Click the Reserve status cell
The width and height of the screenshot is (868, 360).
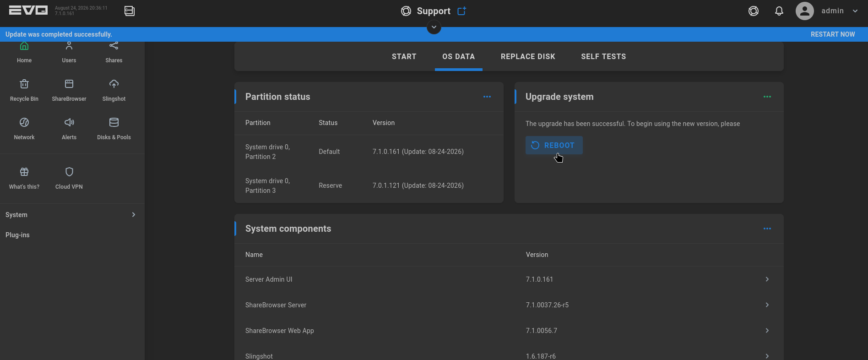click(331, 185)
